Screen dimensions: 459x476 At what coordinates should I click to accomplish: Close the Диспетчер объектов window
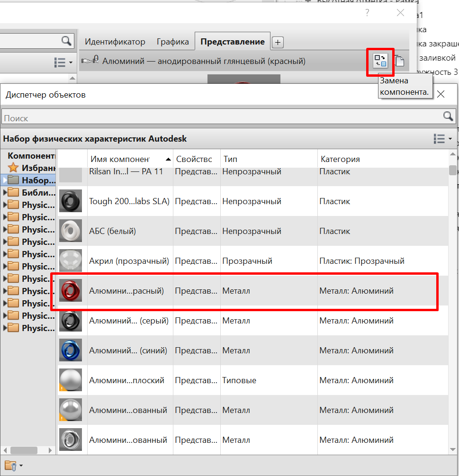(441, 94)
